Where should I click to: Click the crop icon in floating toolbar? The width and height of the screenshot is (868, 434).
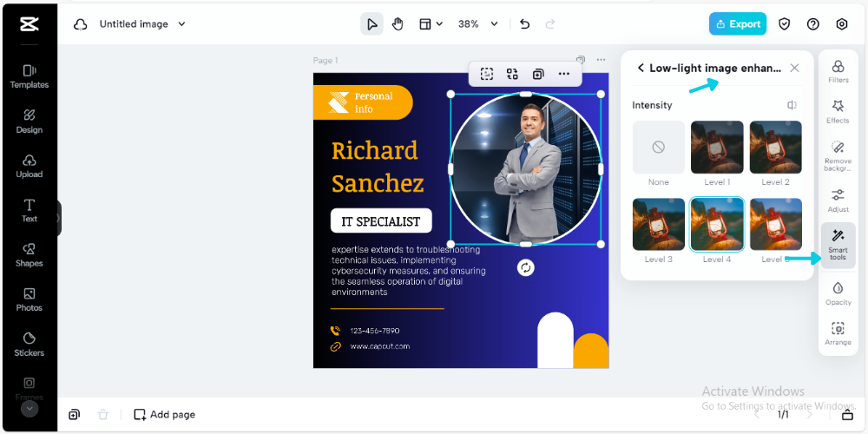[487, 74]
